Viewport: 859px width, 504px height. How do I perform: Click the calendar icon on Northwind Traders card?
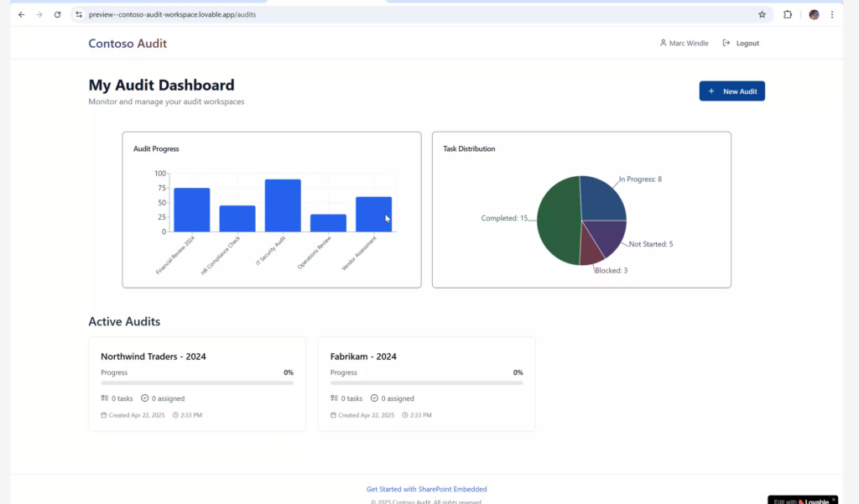103,415
